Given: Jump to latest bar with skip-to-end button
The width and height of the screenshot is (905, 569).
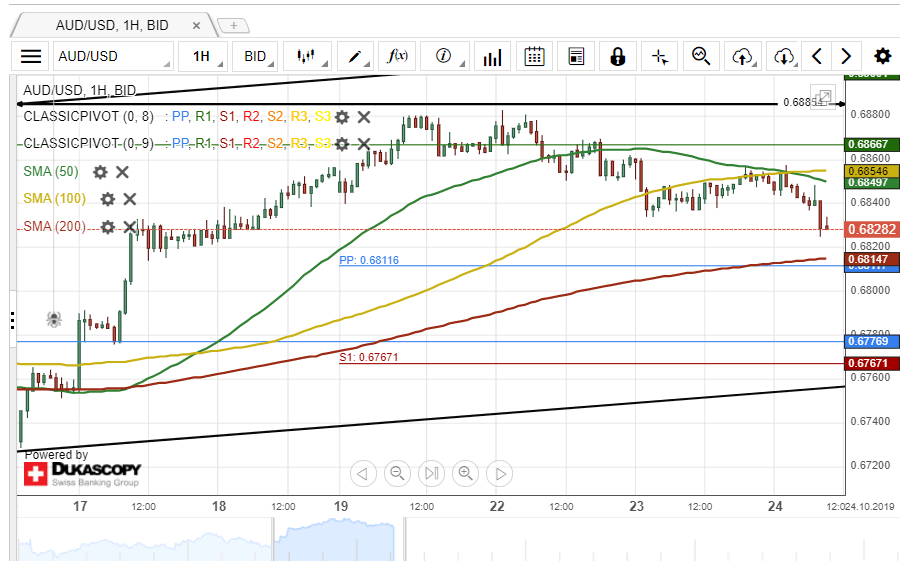Looking at the screenshot, I should point(431,473).
